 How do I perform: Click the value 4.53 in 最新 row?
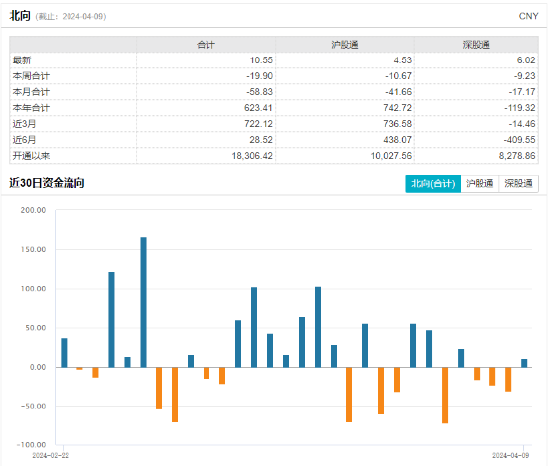point(403,60)
